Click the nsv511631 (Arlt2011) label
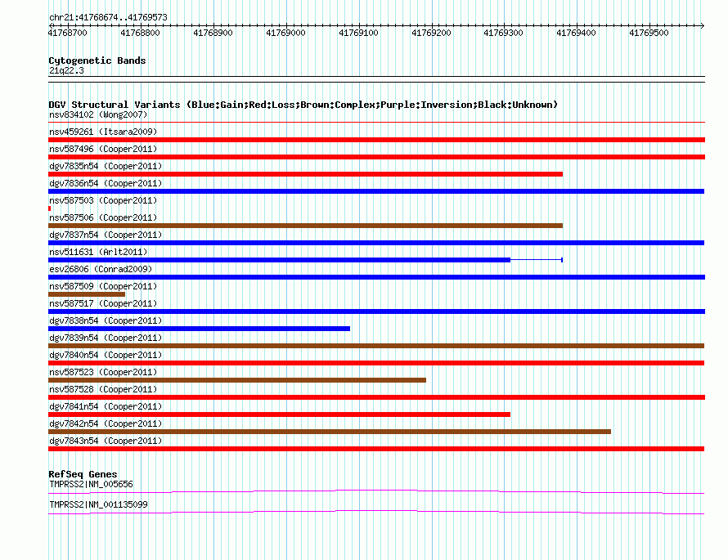This screenshot has width=728, height=560. pyautogui.click(x=98, y=252)
